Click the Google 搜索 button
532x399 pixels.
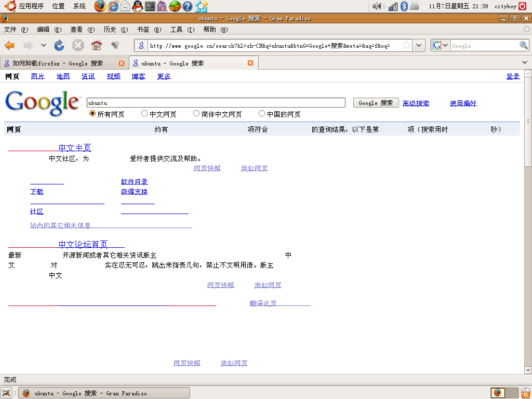point(376,102)
